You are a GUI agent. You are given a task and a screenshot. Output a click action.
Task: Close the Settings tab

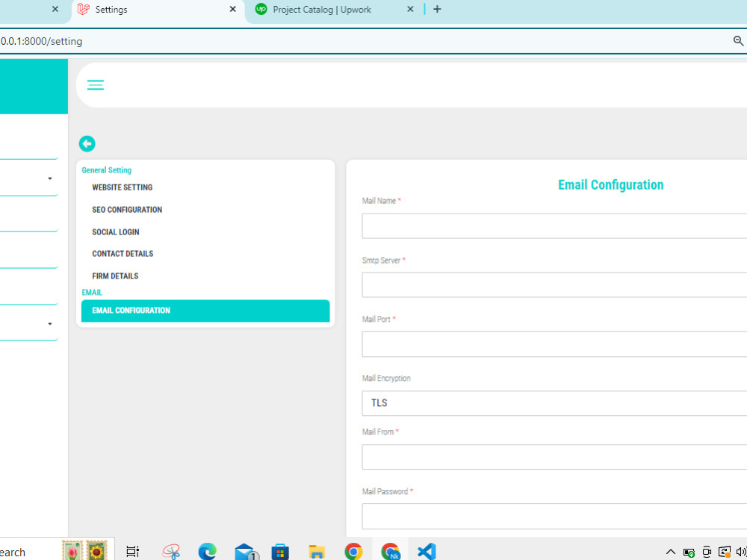pyautogui.click(x=232, y=9)
